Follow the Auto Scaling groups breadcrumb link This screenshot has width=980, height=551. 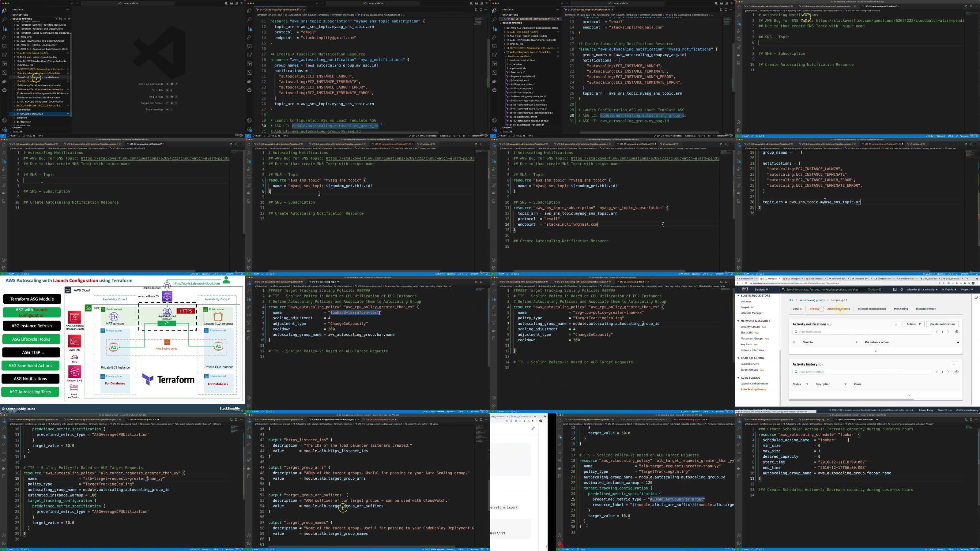[x=812, y=300]
